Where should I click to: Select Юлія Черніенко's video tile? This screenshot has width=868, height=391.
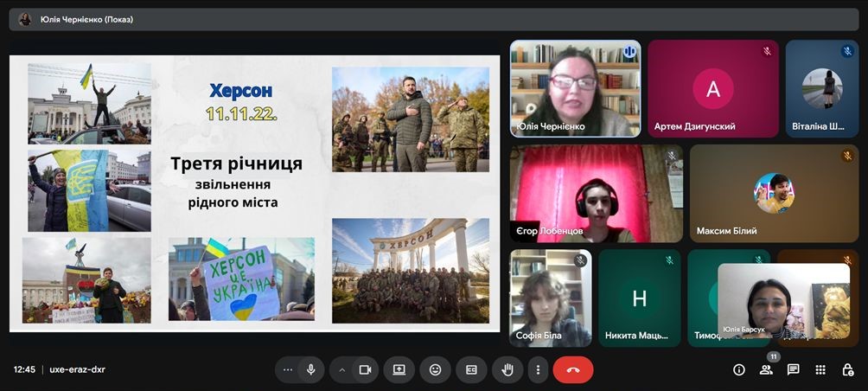point(575,88)
